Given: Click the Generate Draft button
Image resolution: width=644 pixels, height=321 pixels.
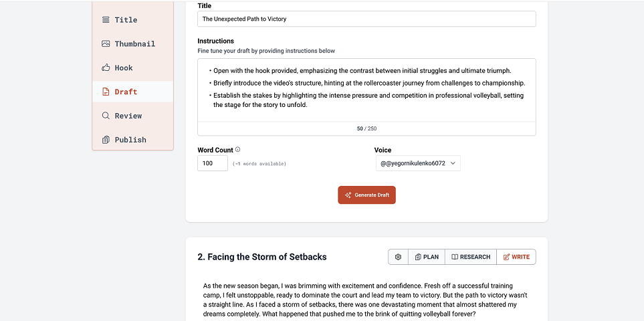Looking at the screenshot, I should point(366,195).
